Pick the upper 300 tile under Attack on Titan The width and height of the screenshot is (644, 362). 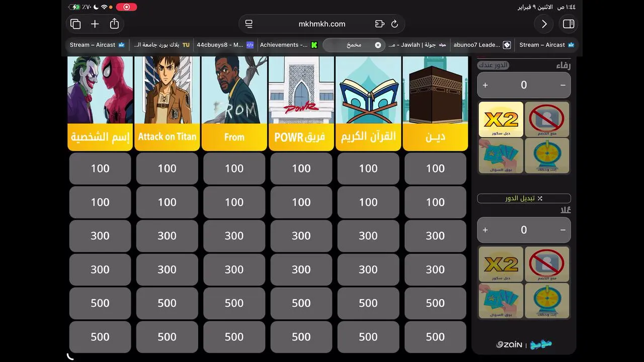[167, 236]
